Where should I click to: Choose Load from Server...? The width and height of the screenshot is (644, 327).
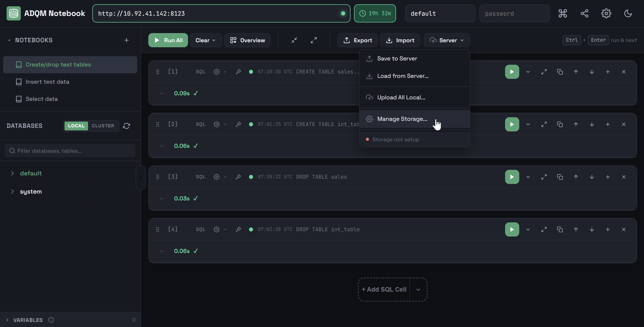click(414, 76)
